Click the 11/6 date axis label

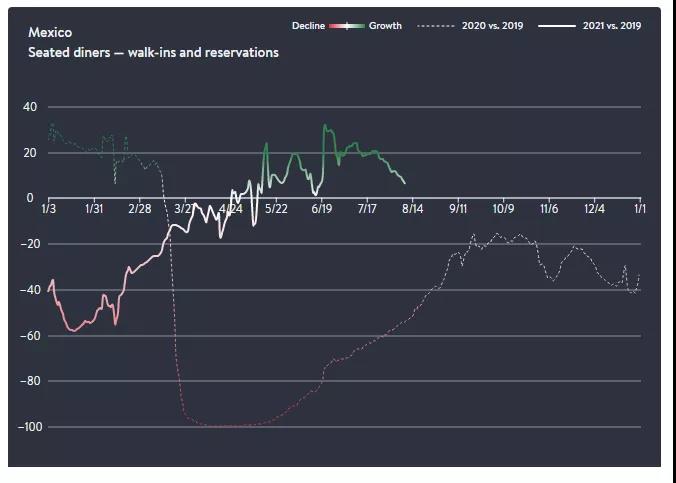[549, 209]
